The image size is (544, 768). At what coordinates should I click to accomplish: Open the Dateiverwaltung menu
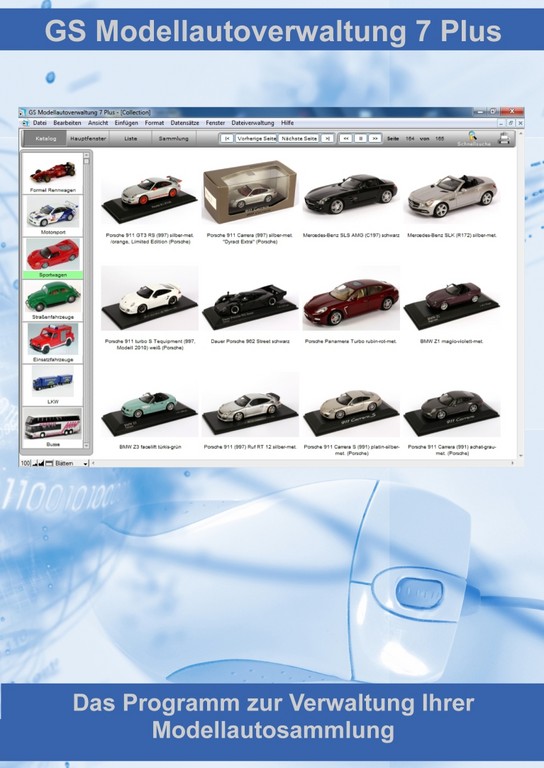(253, 123)
